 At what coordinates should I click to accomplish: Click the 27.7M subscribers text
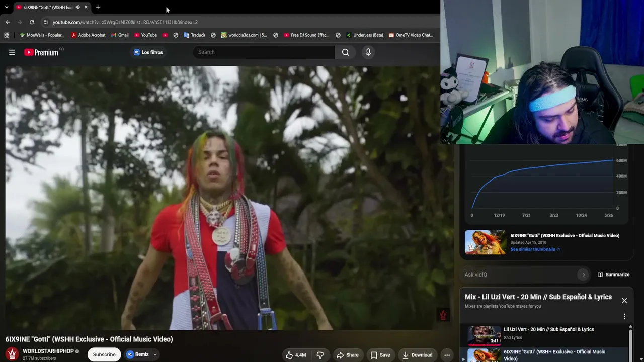point(39,358)
